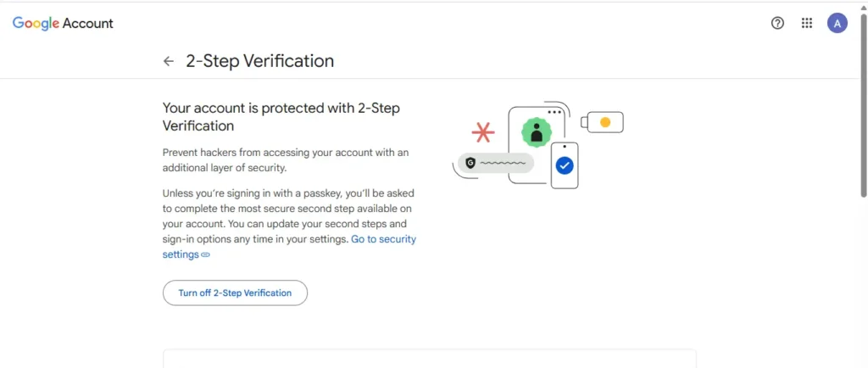The image size is (868, 368).
Task: Click the security key with yellow dot
Action: (x=603, y=123)
